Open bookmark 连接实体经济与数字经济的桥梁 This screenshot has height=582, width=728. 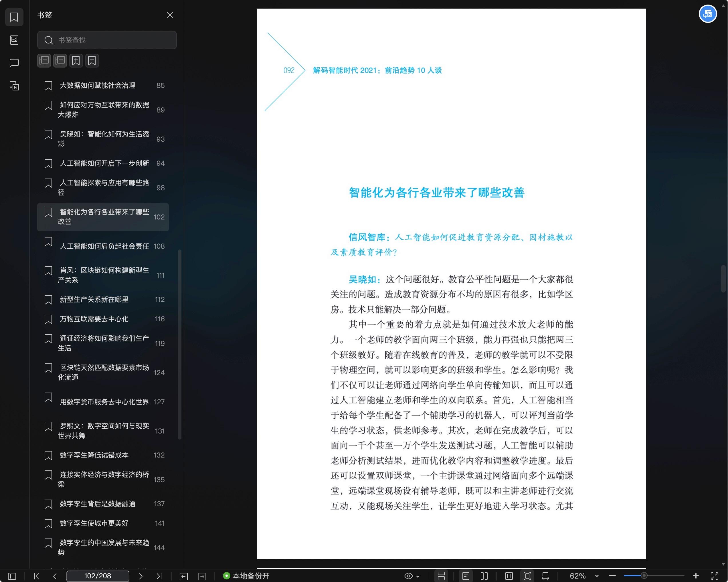[x=103, y=479]
